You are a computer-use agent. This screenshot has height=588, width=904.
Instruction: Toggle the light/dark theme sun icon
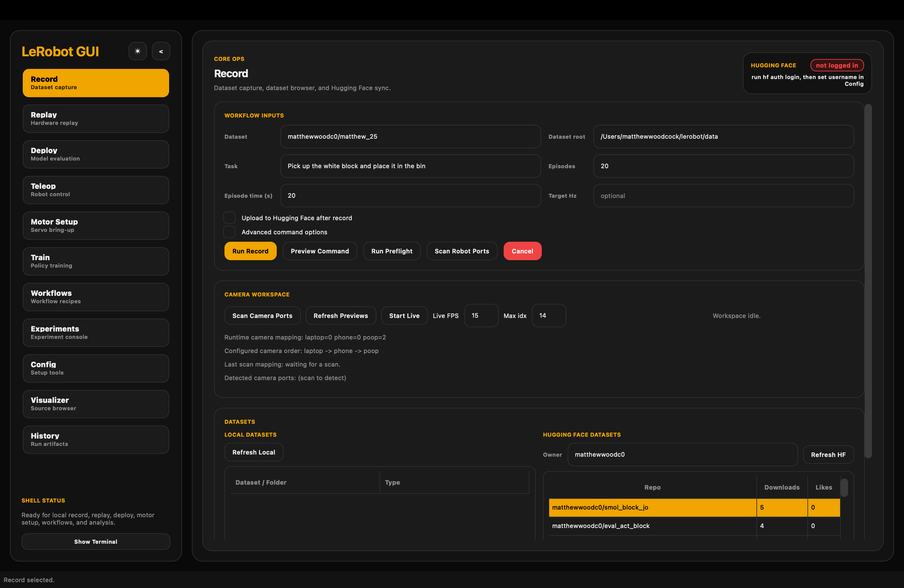137,51
